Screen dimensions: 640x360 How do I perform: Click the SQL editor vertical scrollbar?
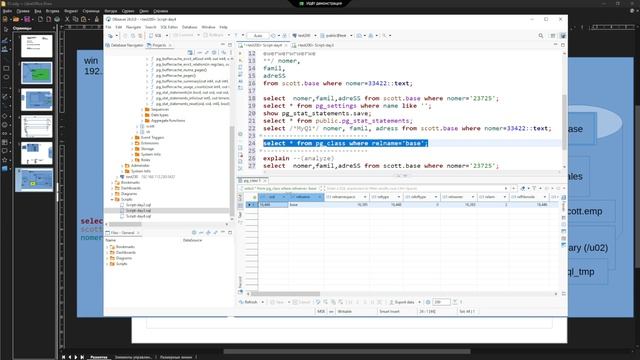[564, 122]
